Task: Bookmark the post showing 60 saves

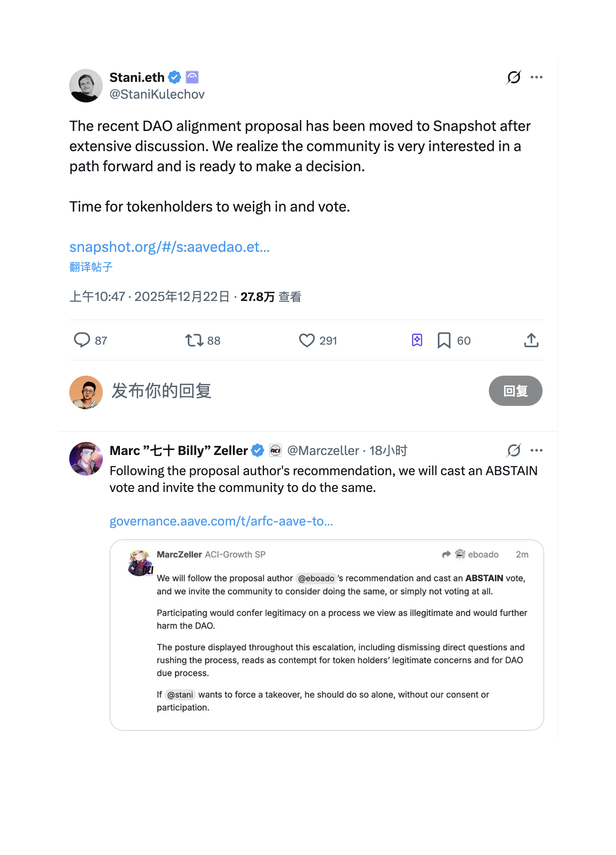Action: pyautogui.click(x=444, y=340)
